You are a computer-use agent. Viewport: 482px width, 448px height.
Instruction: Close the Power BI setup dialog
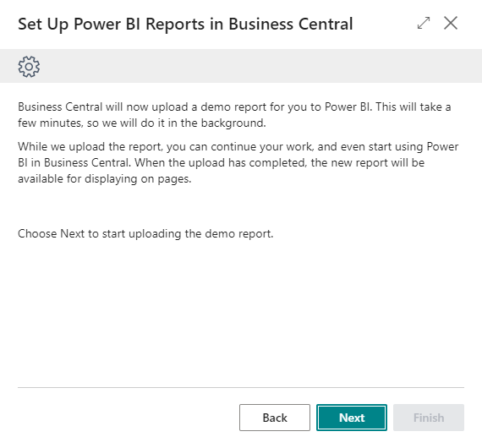[x=451, y=23]
